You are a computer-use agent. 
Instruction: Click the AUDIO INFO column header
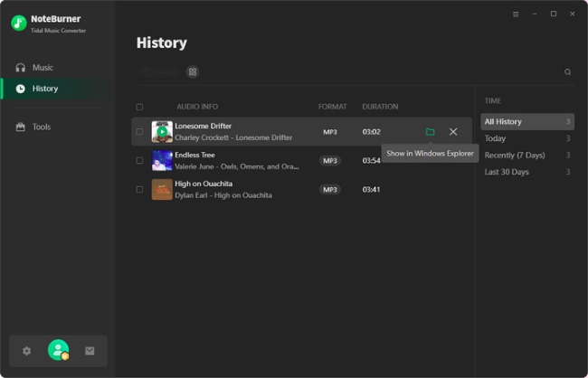click(197, 107)
